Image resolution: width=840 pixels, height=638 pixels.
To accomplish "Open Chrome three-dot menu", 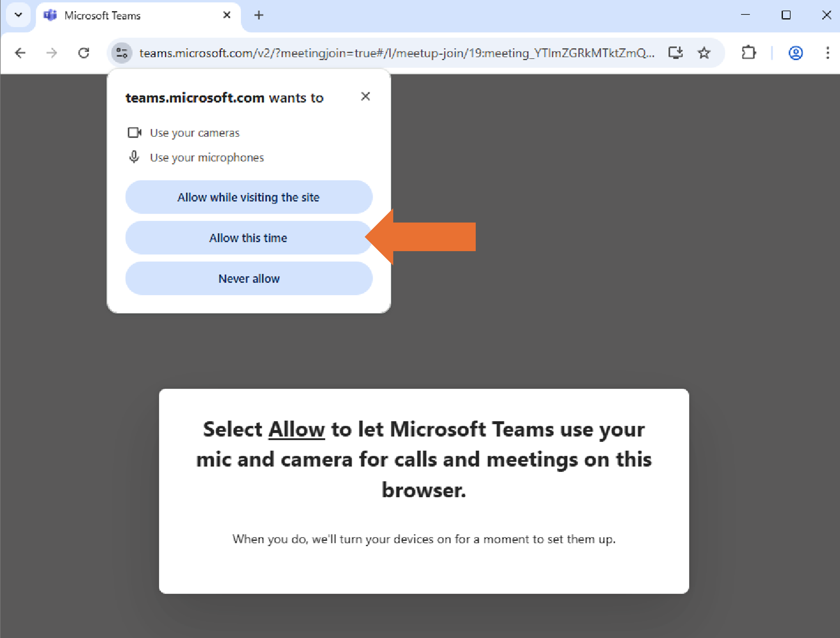I will click(x=827, y=53).
